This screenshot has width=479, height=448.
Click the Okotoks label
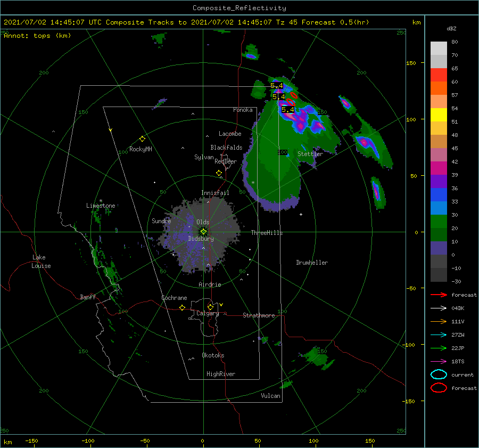tap(213, 355)
